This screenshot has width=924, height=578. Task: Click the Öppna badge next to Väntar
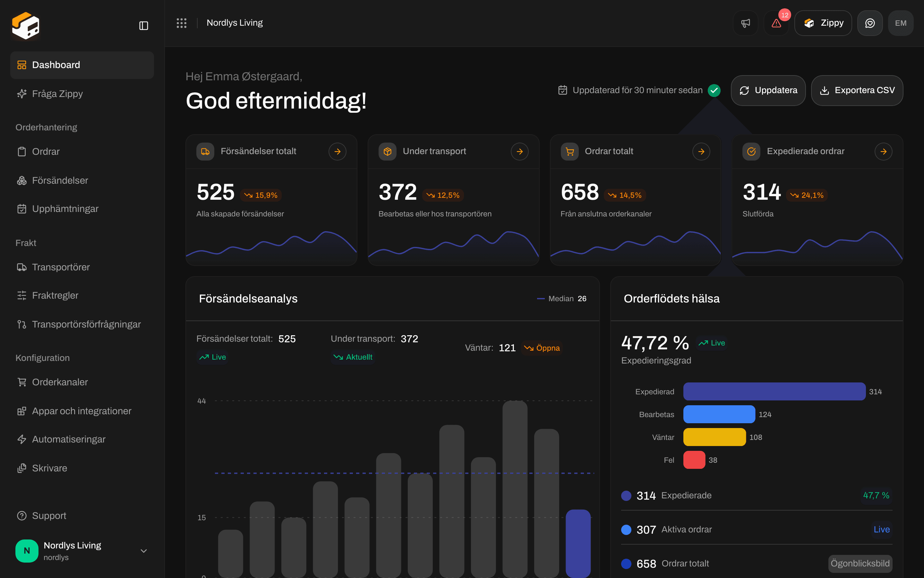tap(542, 348)
